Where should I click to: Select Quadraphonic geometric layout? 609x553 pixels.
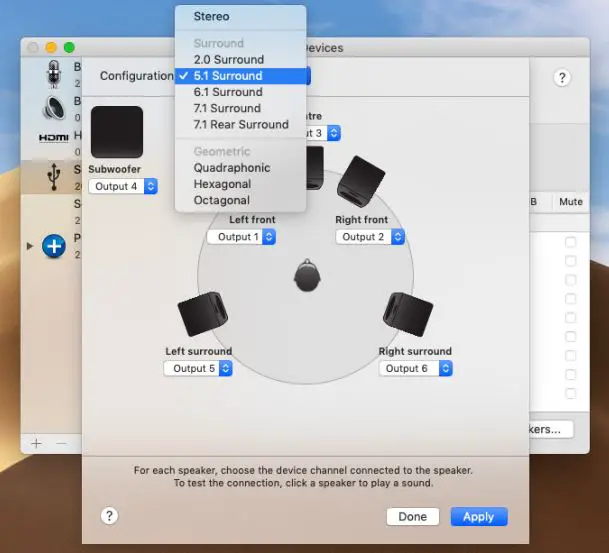[x=240, y=168]
